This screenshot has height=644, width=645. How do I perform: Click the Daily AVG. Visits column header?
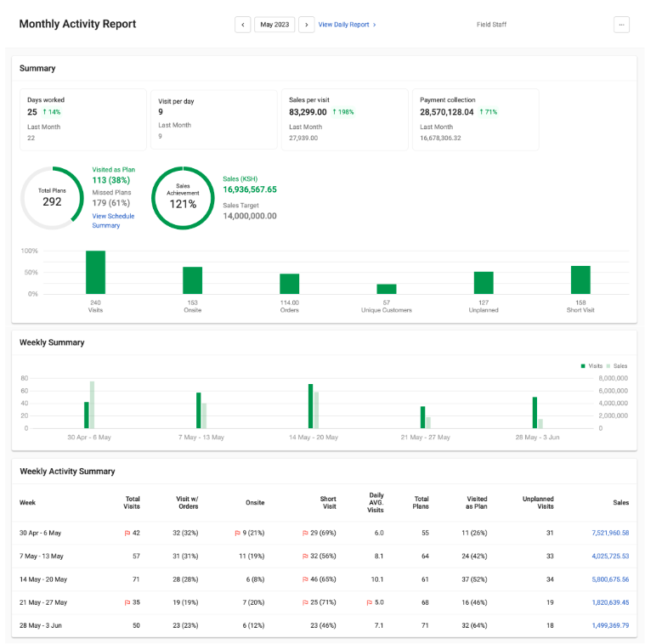[376, 502]
